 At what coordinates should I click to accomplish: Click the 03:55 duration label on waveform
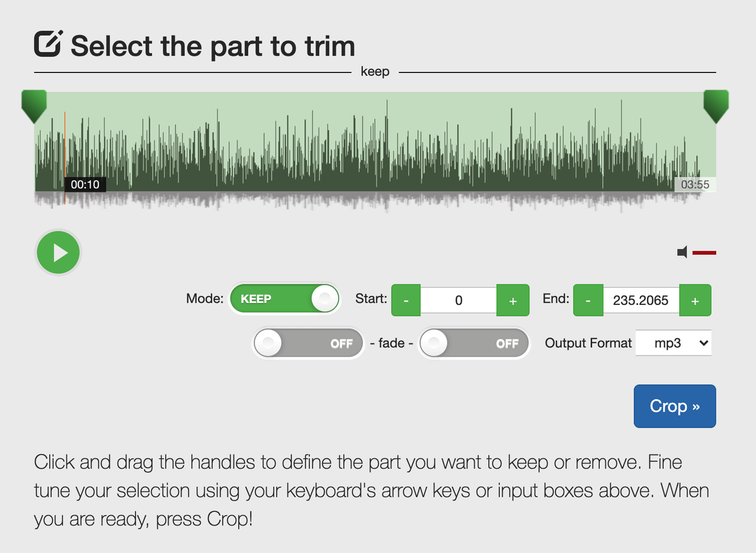tap(695, 185)
